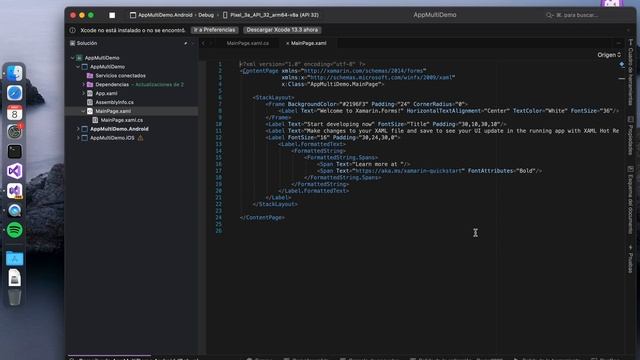The width and height of the screenshot is (640, 360).
Task: Open Safari from the Dock
Action: coord(15,93)
